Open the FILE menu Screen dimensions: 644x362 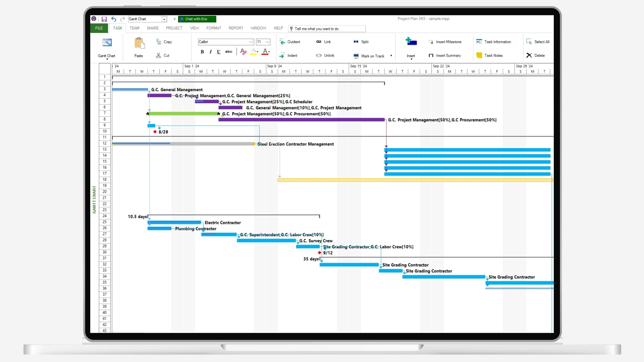tap(99, 28)
